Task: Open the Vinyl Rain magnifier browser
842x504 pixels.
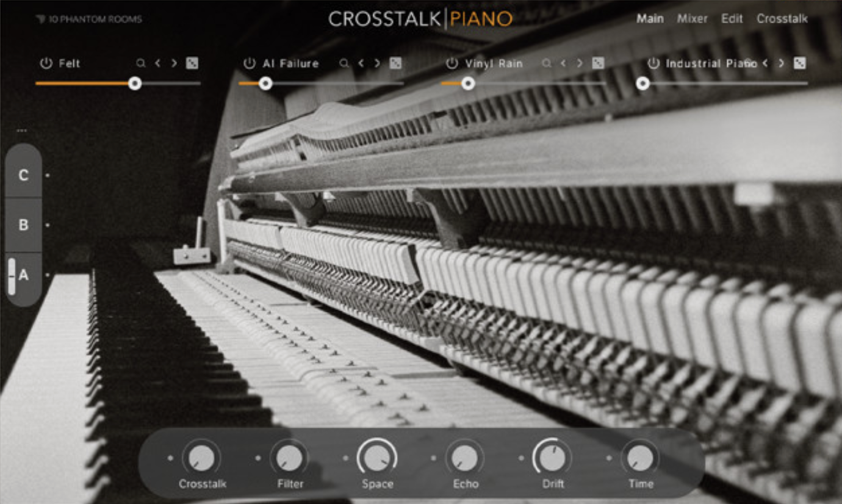Action: click(547, 63)
